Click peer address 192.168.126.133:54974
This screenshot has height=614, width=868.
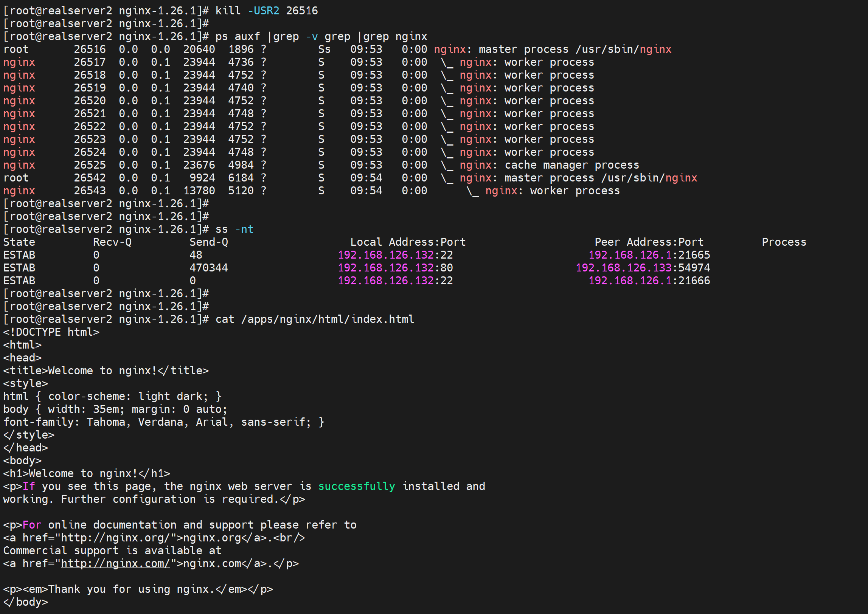pyautogui.click(x=643, y=268)
